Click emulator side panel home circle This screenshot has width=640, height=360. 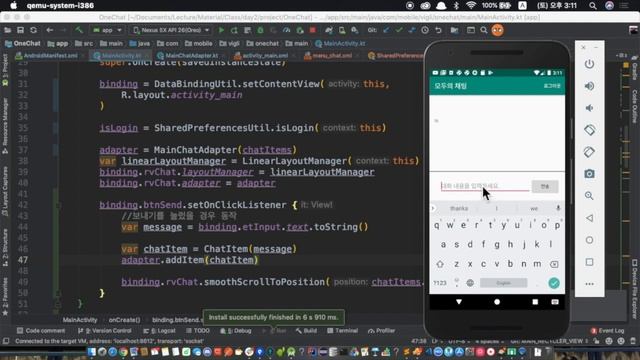point(589,240)
